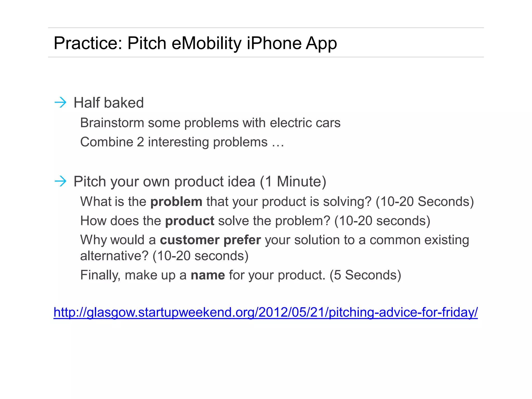The width and height of the screenshot is (532, 399).
Task: Click the bold word problem
Action: click(176, 202)
